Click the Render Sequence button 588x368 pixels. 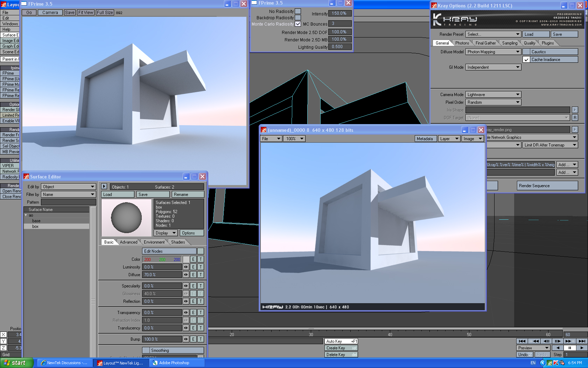(x=547, y=186)
